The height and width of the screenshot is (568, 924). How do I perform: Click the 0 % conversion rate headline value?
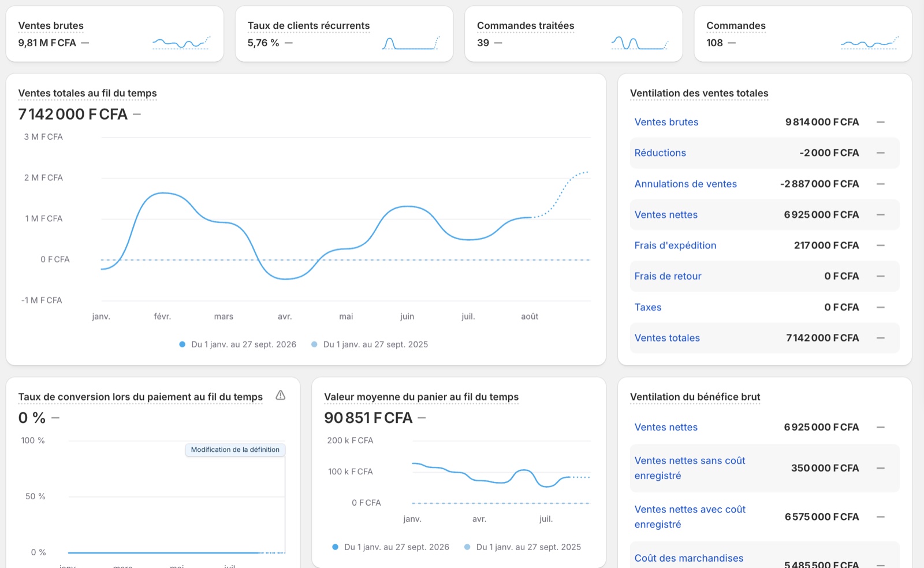(x=32, y=418)
